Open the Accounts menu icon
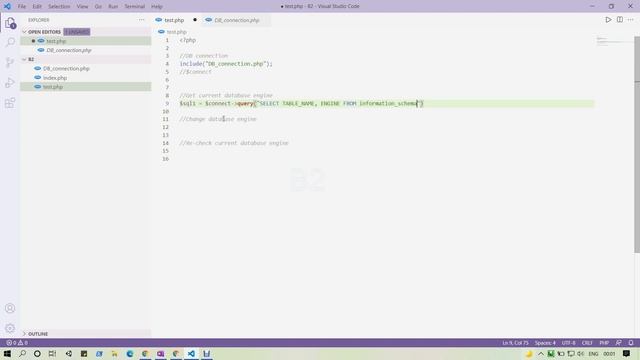The width and height of the screenshot is (640, 360). (x=10, y=309)
